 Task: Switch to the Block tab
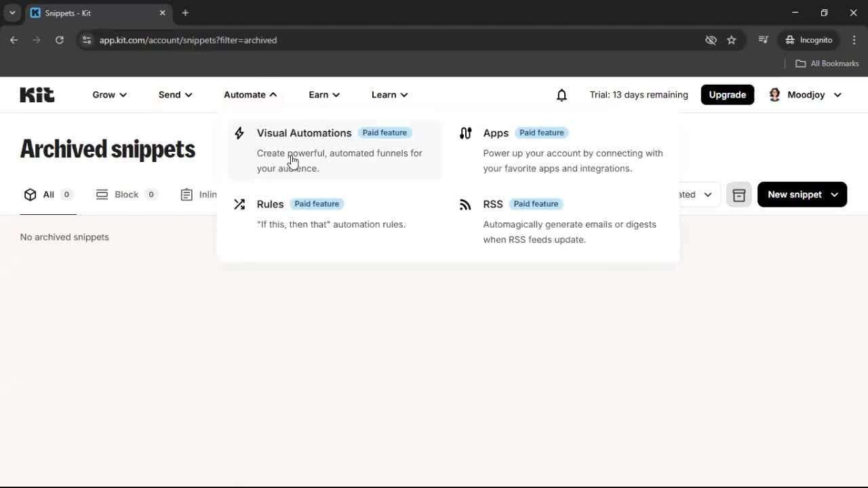(x=126, y=195)
